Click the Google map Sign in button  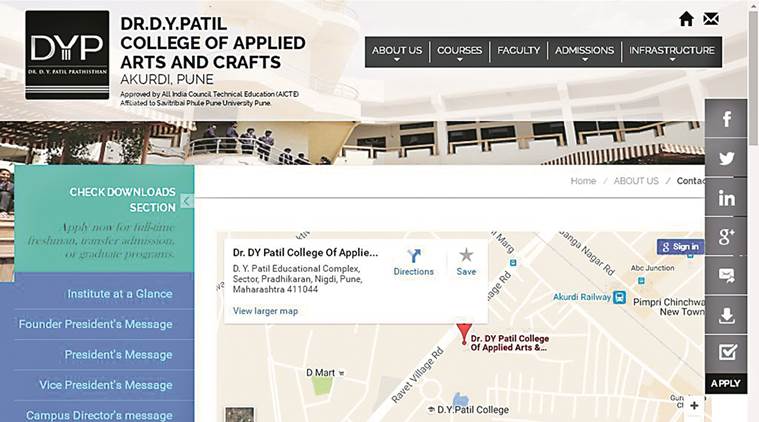[680, 247]
